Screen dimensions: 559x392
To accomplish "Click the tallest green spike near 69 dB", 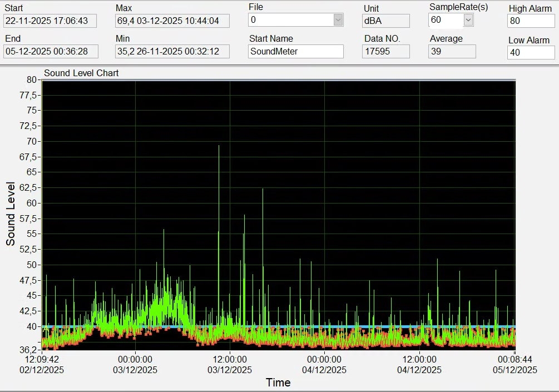I will (219, 147).
